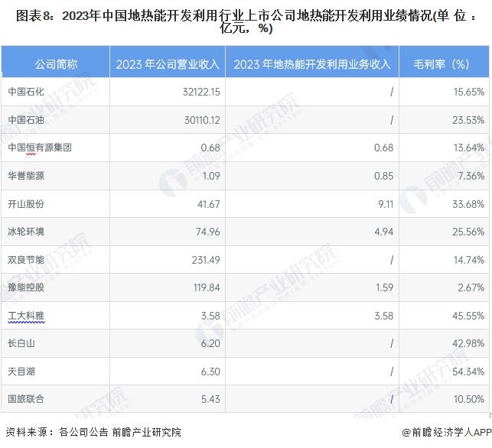The image size is (492, 448).
Task: Click the gross margin 10.50%
Action: coord(469,399)
